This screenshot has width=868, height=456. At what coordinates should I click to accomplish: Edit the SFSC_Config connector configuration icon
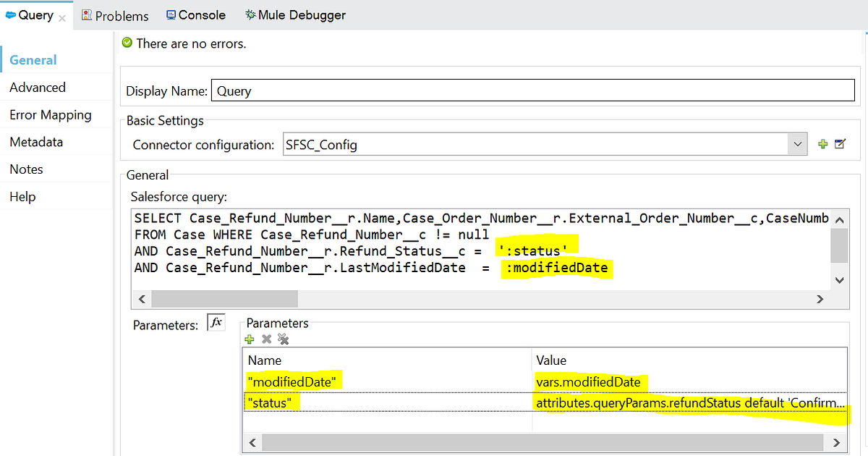pos(840,144)
